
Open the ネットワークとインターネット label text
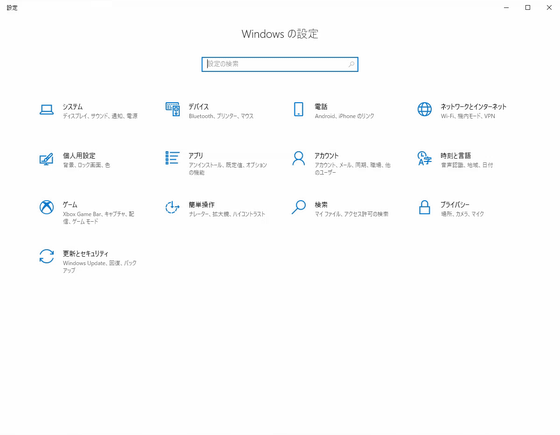(x=473, y=106)
